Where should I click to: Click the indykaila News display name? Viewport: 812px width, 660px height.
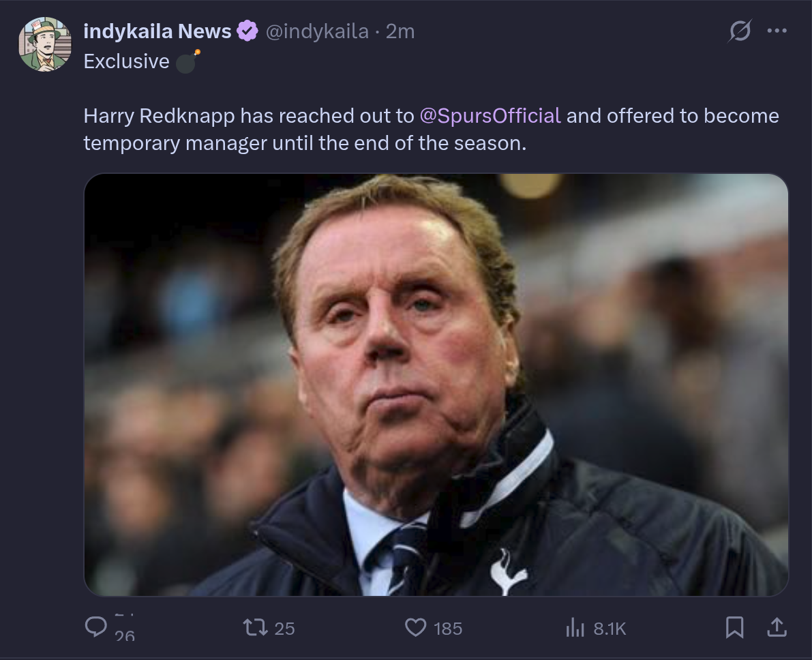(157, 31)
